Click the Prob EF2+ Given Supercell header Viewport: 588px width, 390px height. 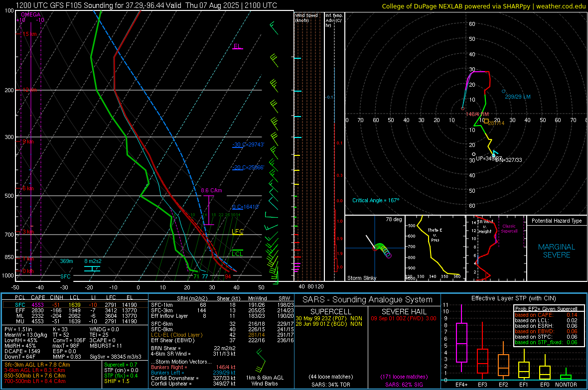(546, 309)
